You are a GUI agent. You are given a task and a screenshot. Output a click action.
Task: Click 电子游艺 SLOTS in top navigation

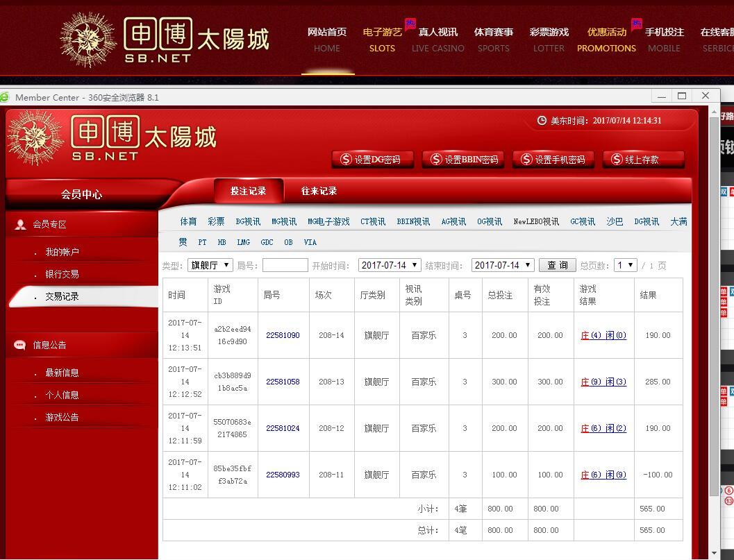coord(381,40)
